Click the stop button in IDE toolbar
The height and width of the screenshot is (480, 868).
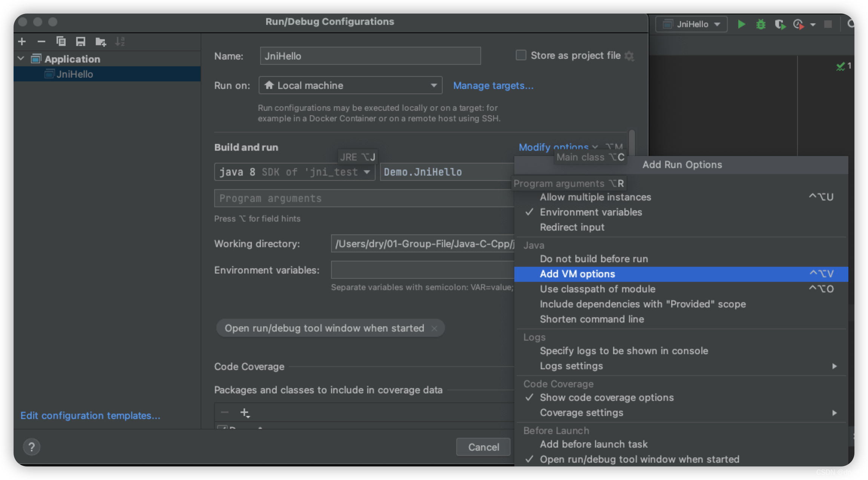coord(828,24)
